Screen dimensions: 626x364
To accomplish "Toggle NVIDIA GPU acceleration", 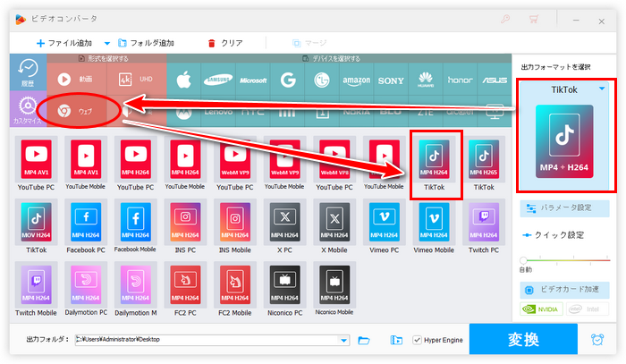I will coord(541,309).
